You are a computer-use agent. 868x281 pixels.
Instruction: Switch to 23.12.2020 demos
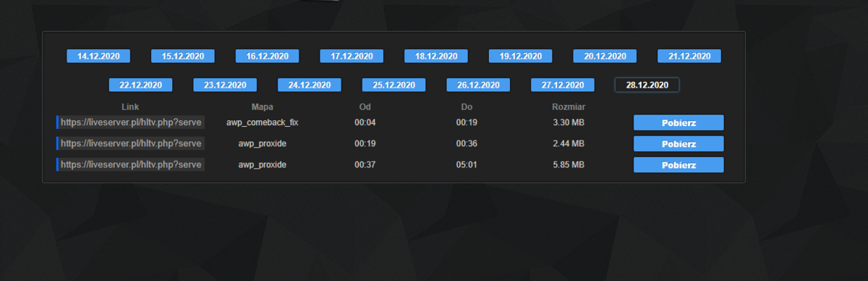pyautogui.click(x=225, y=85)
